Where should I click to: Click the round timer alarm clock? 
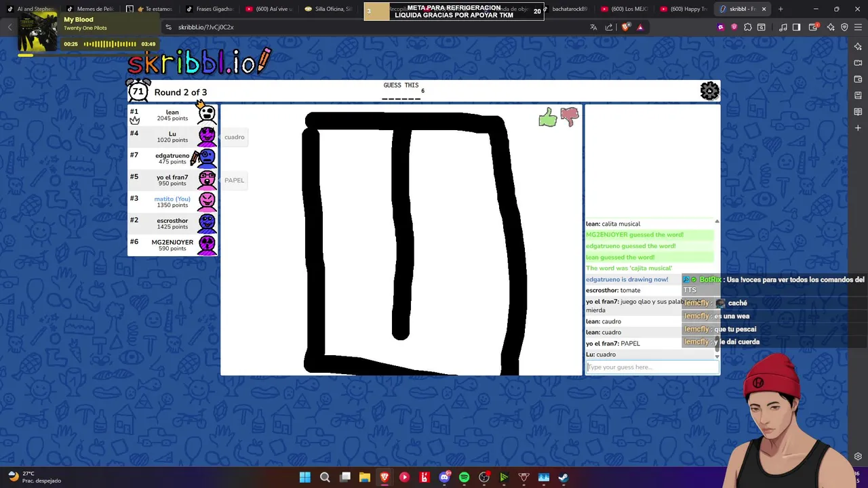[x=138, y=91]
